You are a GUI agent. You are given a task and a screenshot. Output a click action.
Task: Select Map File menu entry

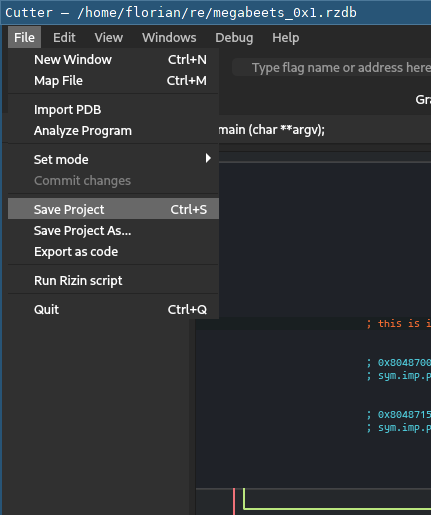point(113,81)
